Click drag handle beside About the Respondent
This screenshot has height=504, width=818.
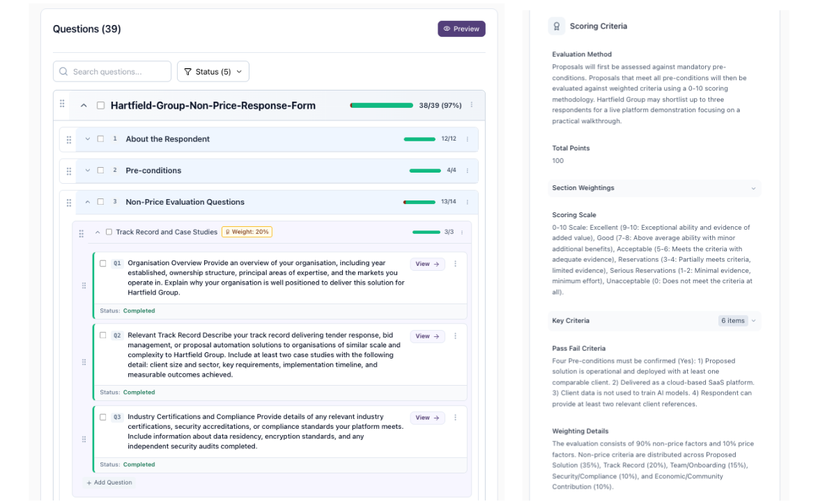pos(69,140)
